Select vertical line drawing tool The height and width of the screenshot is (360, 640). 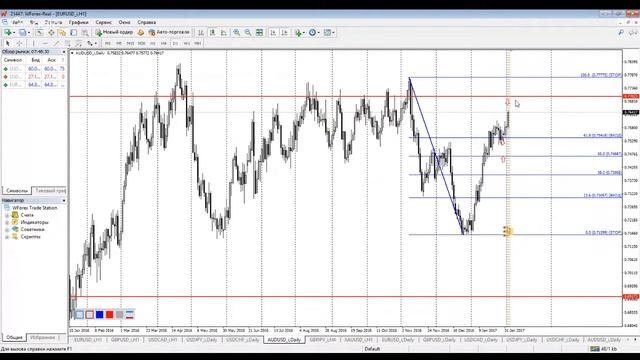coord(33,43)
